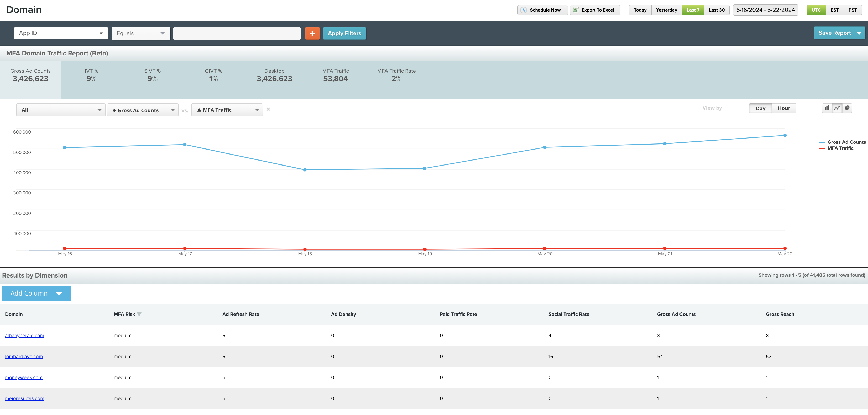Click the filter value text field
868x415 pixels.
(237, 33)
